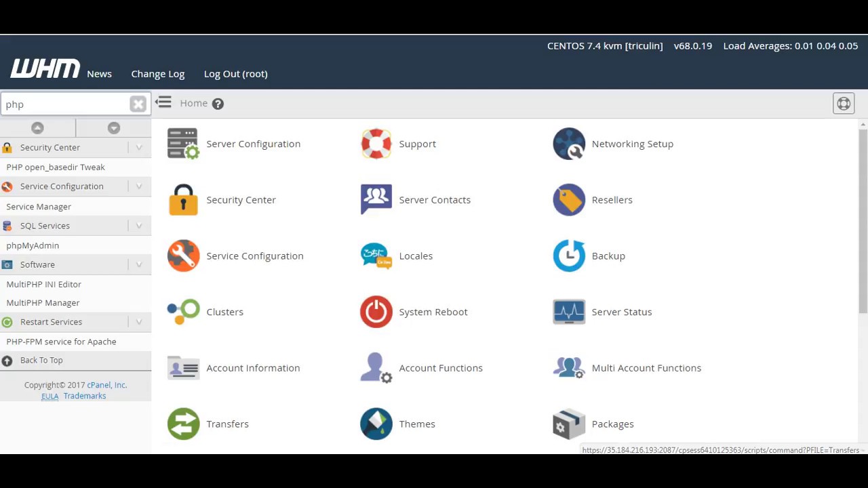Viewport: 868px width, 488px height.
Task: Click the WHM logo
Action: 45,68
